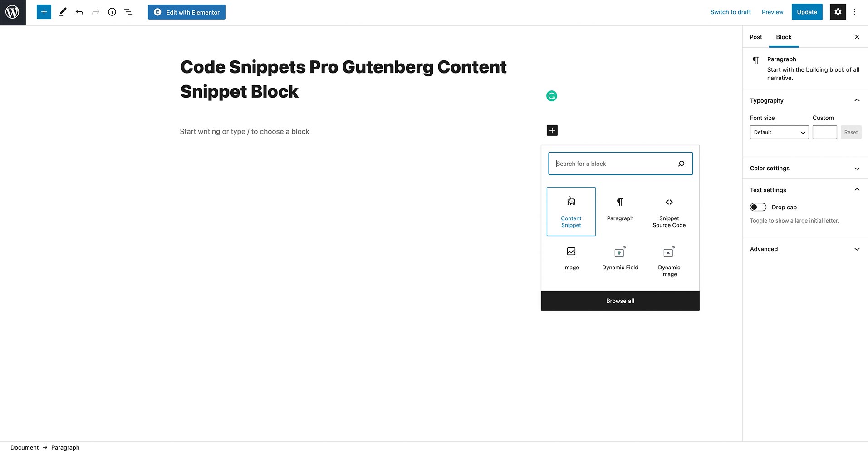
Task: Expand the Color settings panel
Action: click(805, 168)
